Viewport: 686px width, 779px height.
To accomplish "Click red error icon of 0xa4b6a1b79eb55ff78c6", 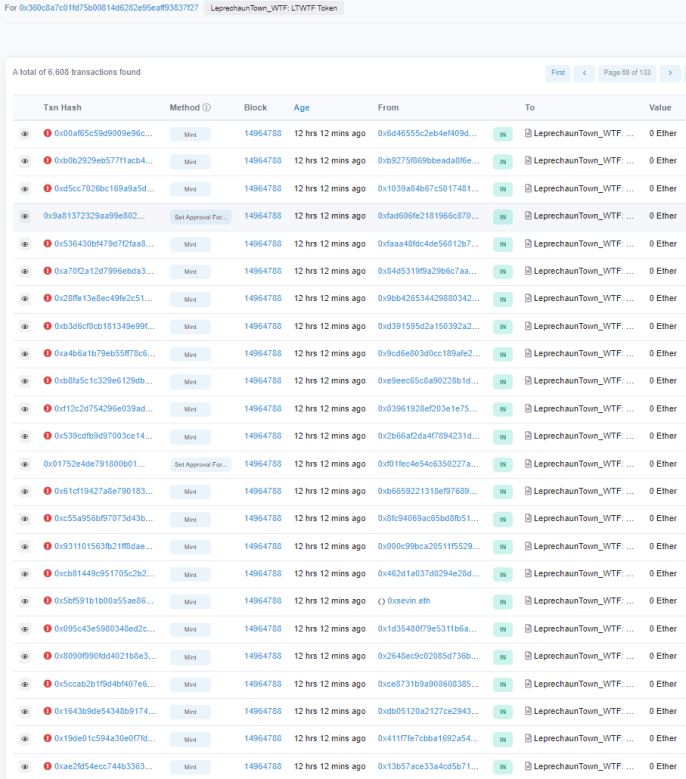I will click(x=48, y=353).
